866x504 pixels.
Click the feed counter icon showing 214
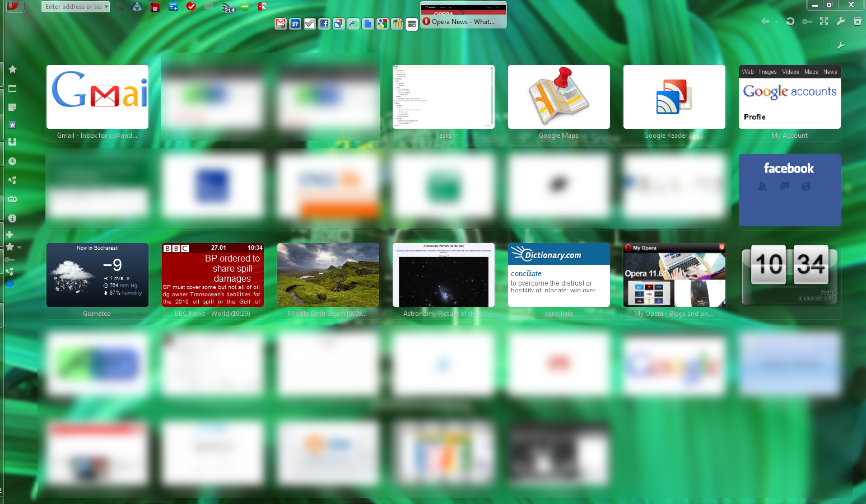[x=228, y=7]
